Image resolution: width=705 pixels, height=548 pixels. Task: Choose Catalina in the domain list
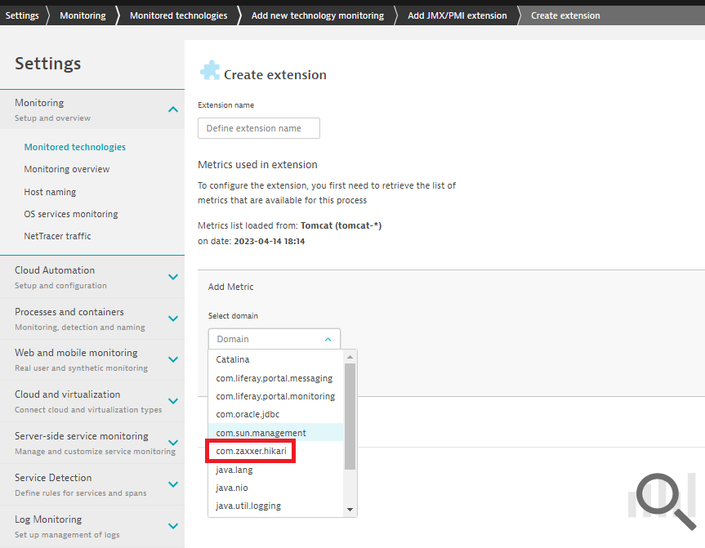tap(233, 359)
